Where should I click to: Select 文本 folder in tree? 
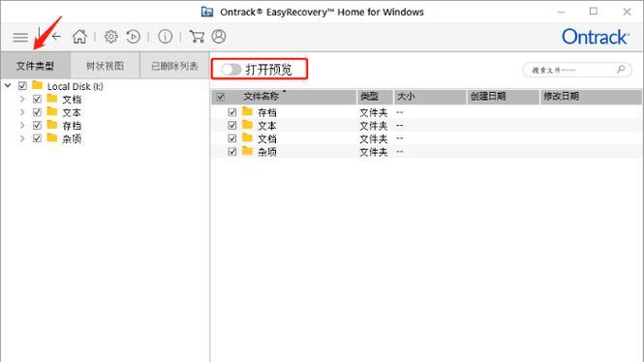tap(72, 112)
